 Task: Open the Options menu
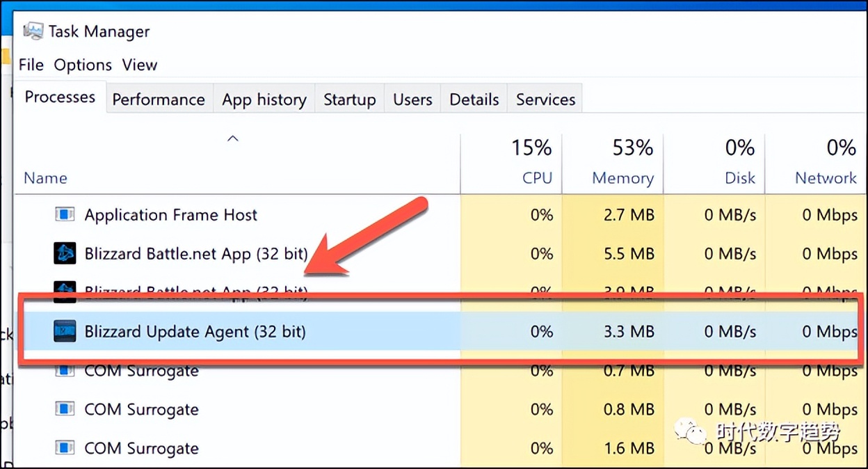tap(83, 65)
